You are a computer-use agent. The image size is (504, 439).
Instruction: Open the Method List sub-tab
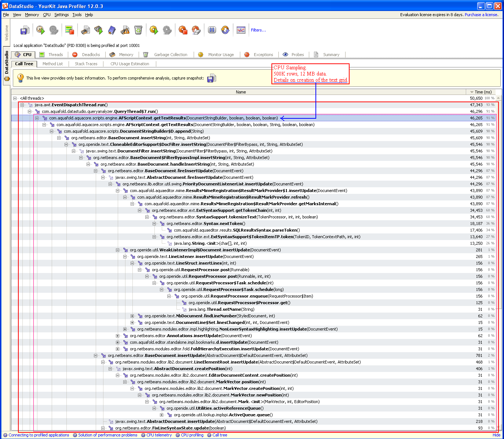52,64
